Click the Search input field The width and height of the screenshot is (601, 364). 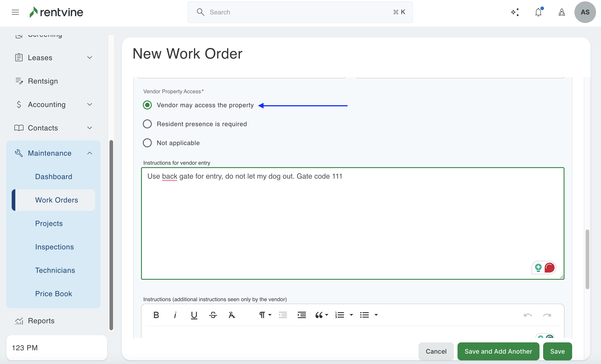(300, 12)
